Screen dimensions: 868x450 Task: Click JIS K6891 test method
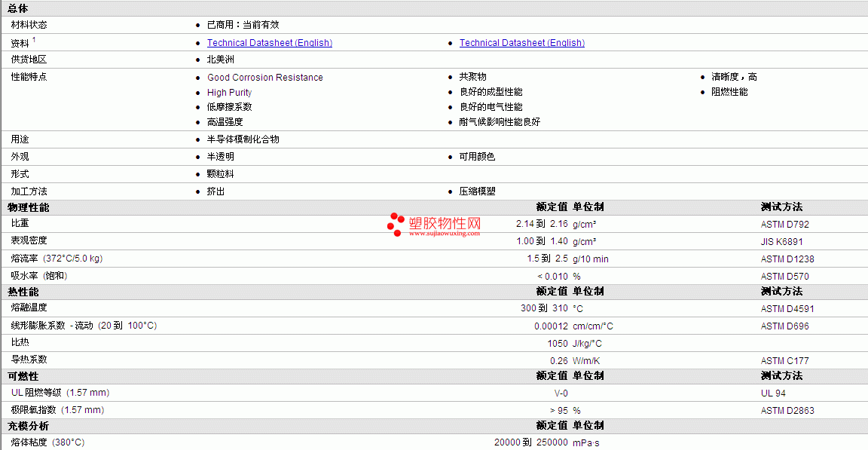click(x=781, y=242)
